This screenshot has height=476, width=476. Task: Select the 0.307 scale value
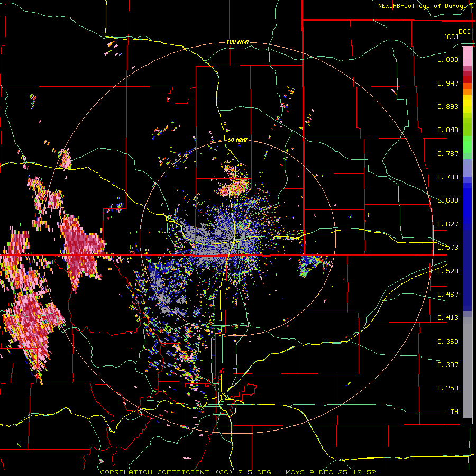click(x=448, y=365)
